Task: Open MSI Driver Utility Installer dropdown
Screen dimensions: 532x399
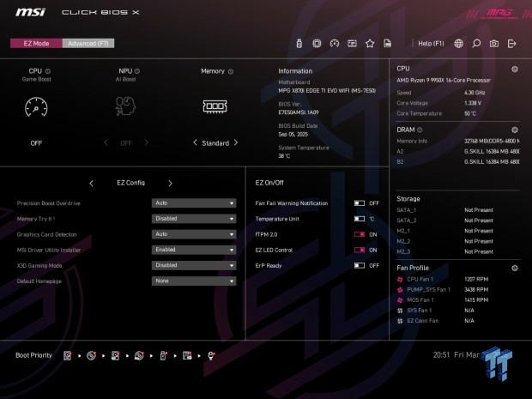Action: click(x=194, y=250)
